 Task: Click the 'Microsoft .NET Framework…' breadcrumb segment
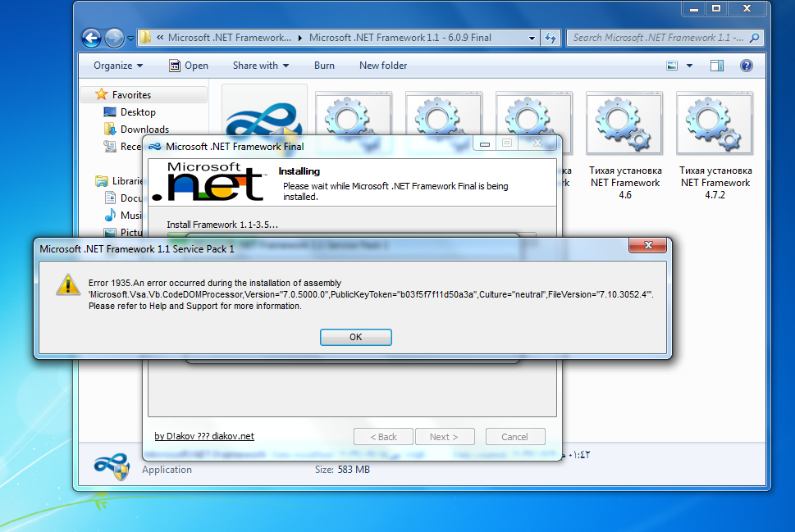[229, 38]
